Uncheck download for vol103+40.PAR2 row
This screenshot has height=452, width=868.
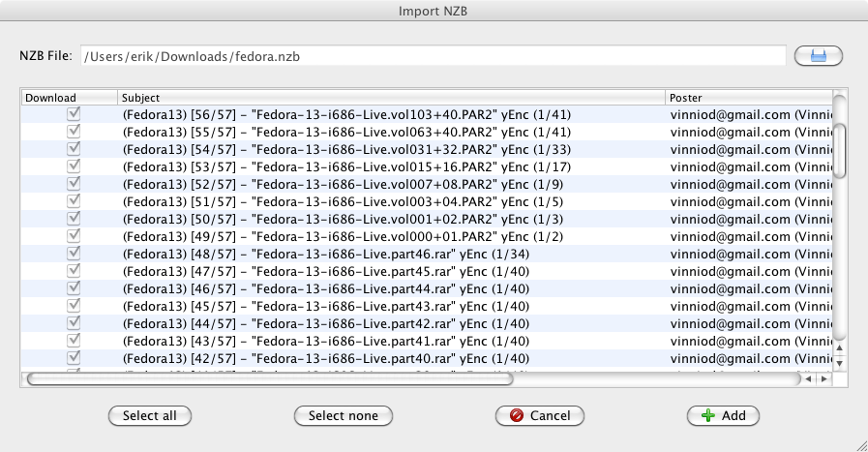click(x=73, y=114)
